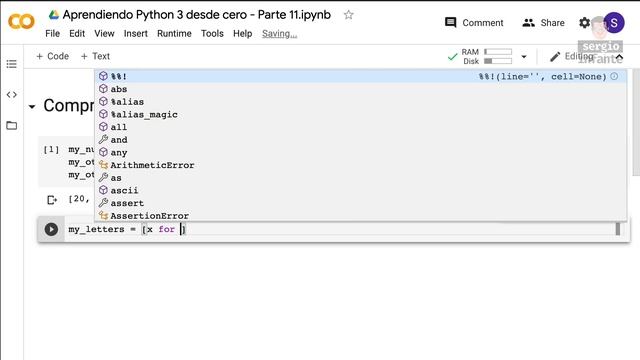Open the Help menu
The height and width of the screenshot is (360, 640).
click(242, 33)
